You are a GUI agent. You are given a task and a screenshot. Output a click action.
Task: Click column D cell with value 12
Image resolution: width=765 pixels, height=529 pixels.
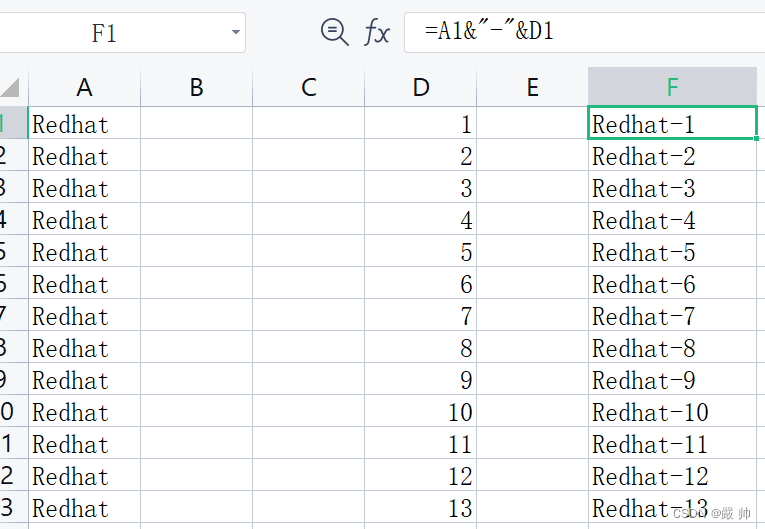pos(421,475)
